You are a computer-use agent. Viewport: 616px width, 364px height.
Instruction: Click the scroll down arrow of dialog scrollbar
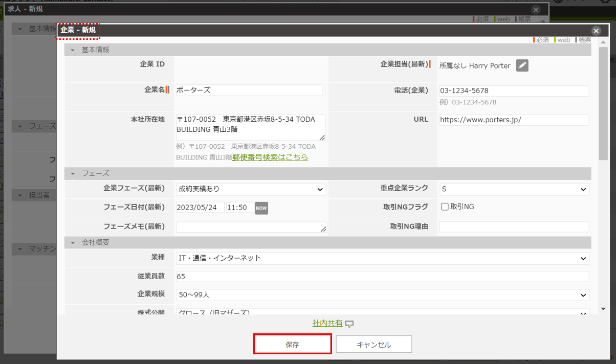pos(603,309)
